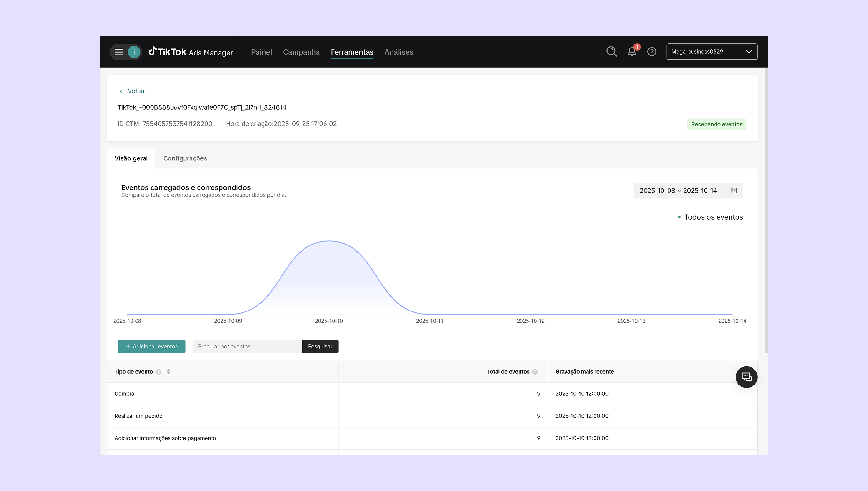The image size is (868, 491).
Task: Click the Adicionar eventos button
Action: coord(152,346)
